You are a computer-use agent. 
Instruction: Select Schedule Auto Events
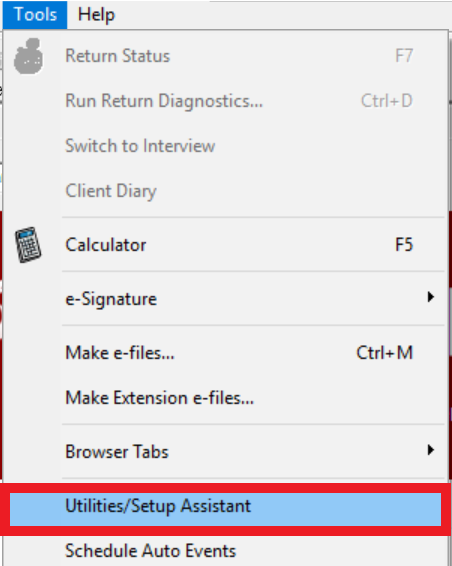(x=151, y=551)
